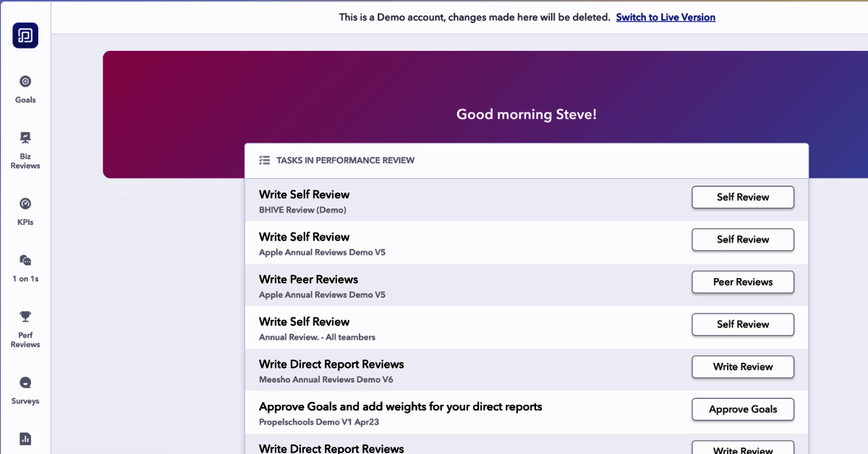Click the reports document icon below Surveys
This screenshot has height=454, width=868.
coord(25,438)
